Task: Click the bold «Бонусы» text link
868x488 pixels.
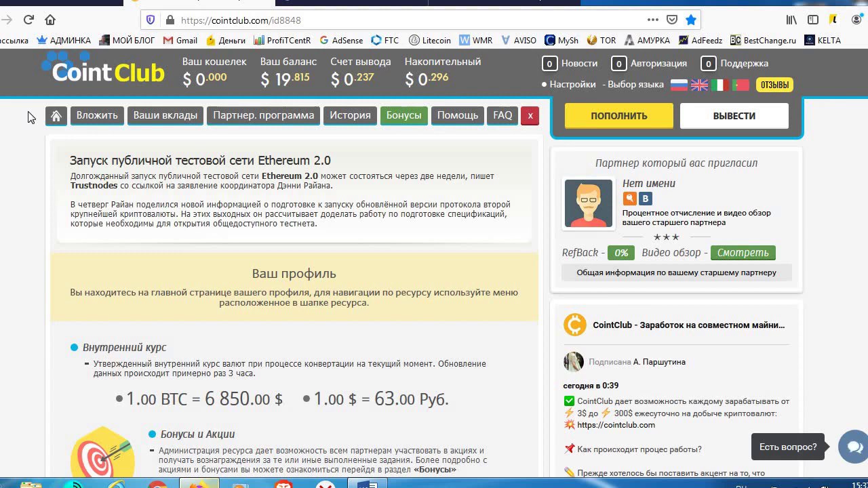Action: pyautogui.click(x=435, y=470)
